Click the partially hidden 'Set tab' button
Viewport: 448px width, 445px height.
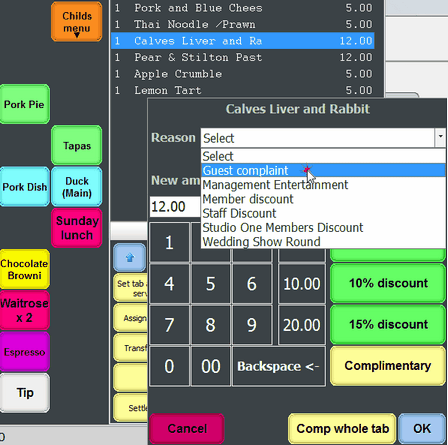click(x=131, y=288)
